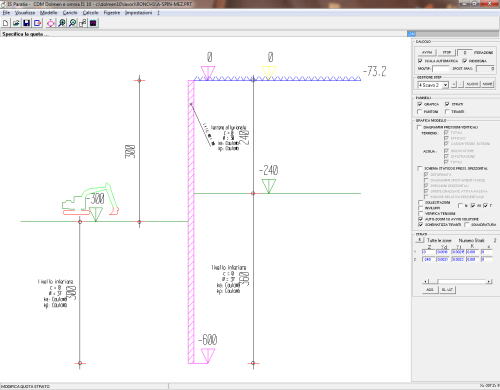Click the El. Ult. button under strati
This screenshot has height=390, width=500.
447,290
